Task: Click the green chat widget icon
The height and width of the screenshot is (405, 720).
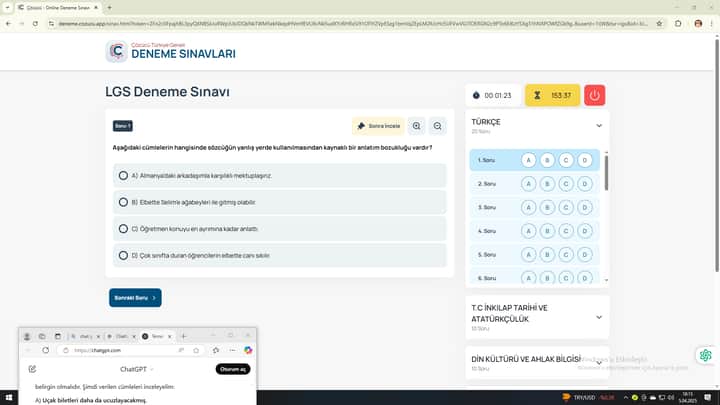Action: click(x=706, y=356)
